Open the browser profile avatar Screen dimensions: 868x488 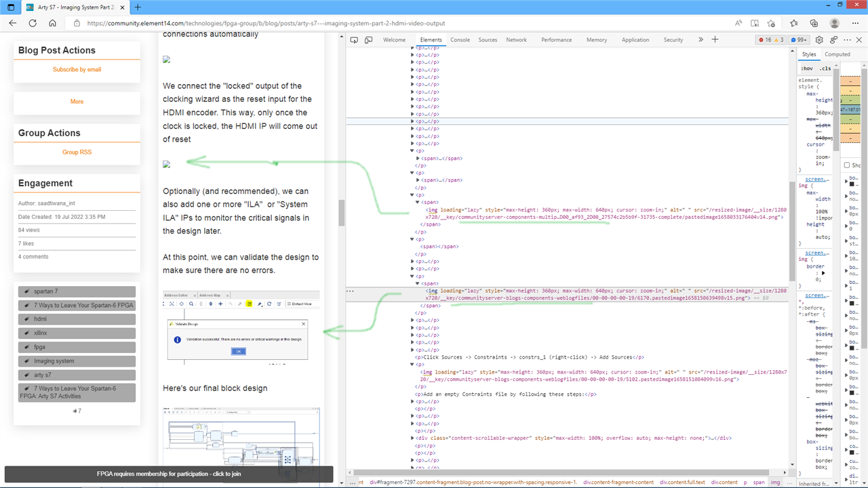point(835,23)
